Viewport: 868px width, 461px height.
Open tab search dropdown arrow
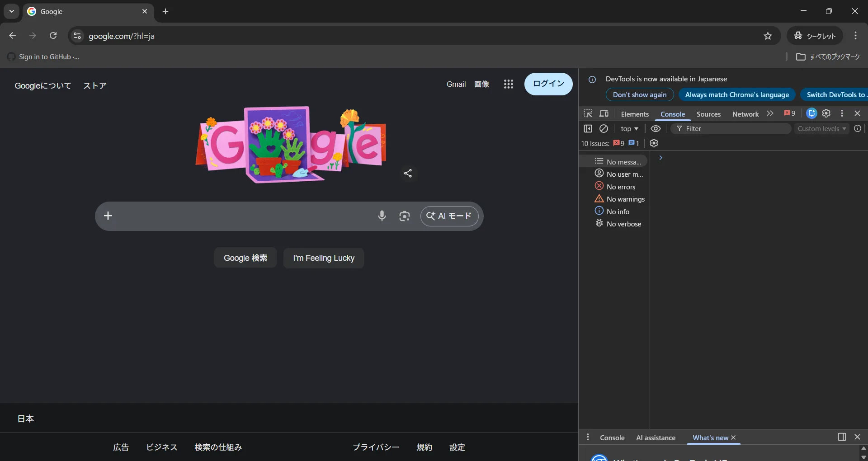coord(12,11)
